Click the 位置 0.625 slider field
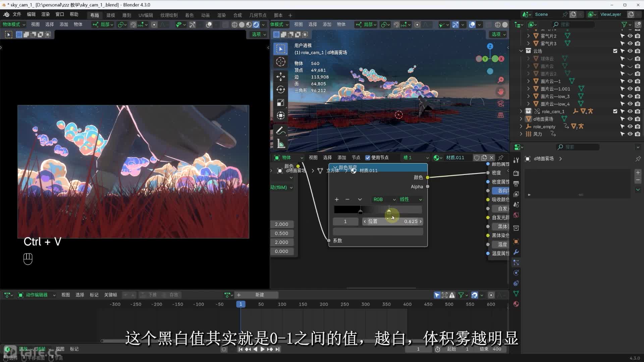 click(x=392, y=222)
